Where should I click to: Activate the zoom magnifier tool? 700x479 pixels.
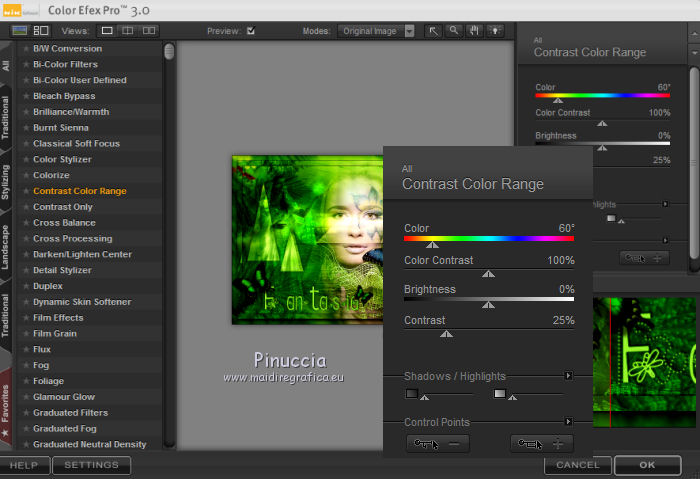tap(454, 31)
